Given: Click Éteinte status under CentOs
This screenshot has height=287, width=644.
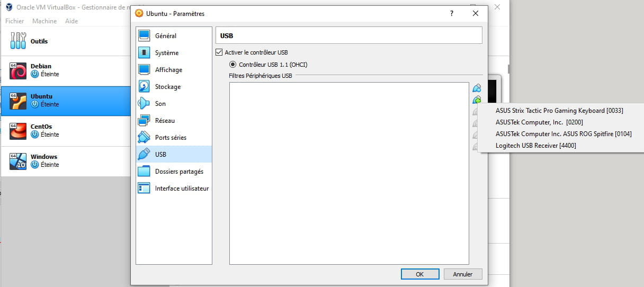Looking at the screenshot, I should coord(50,134).
